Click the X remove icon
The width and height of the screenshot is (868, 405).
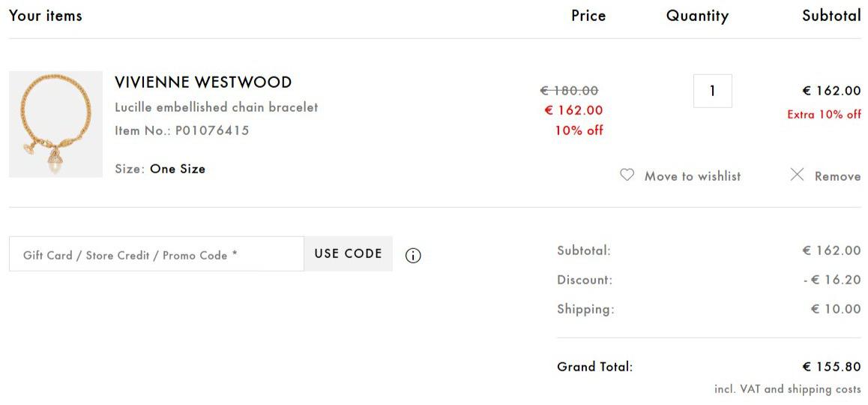[x=797, y=175]
